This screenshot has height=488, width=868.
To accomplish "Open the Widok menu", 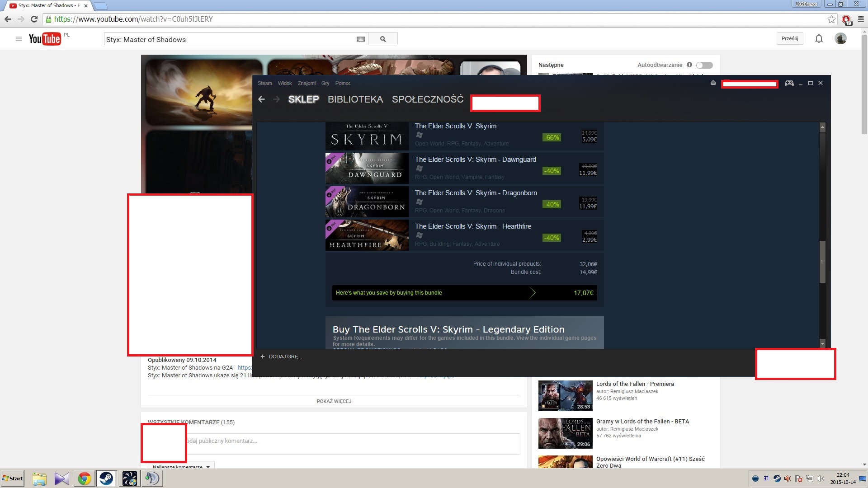I will pos(285,83).
